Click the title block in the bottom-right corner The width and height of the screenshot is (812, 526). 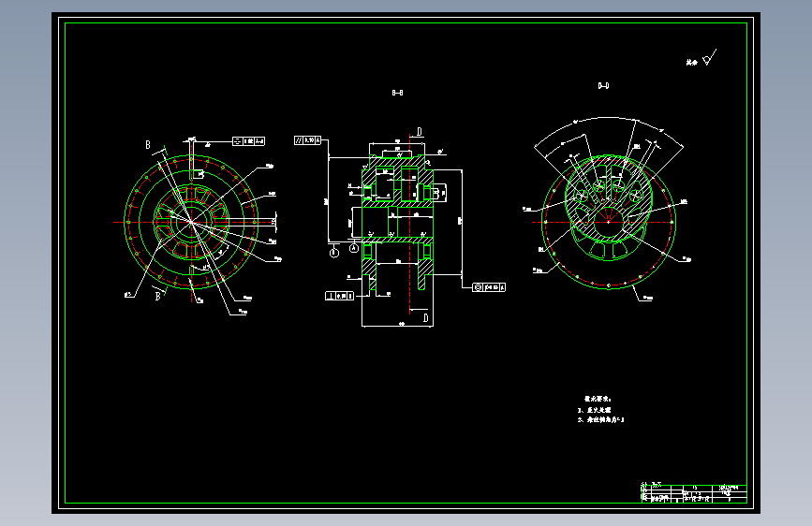[x=694, y=493]
